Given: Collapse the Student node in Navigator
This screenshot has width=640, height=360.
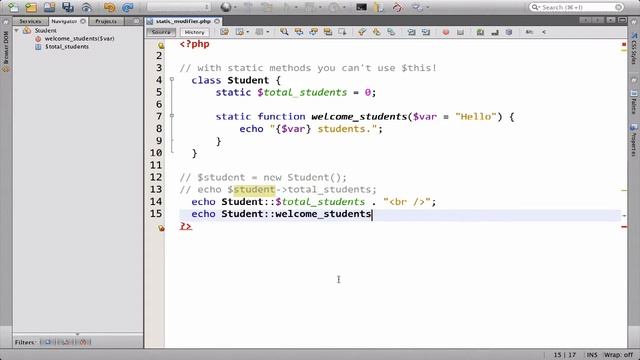Looking at the screenshot, I should [x=17, y=31].
